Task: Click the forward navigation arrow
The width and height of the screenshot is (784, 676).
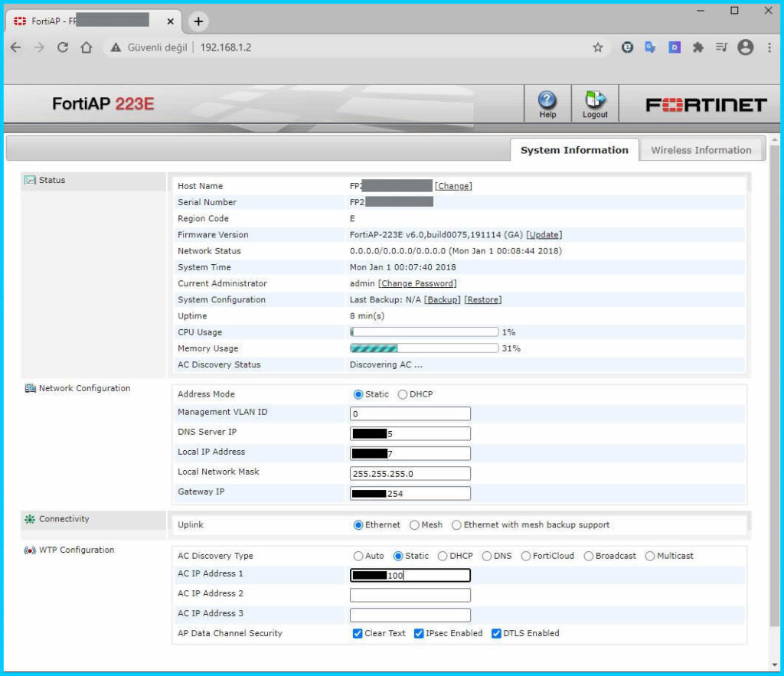Action: point(39,47)
